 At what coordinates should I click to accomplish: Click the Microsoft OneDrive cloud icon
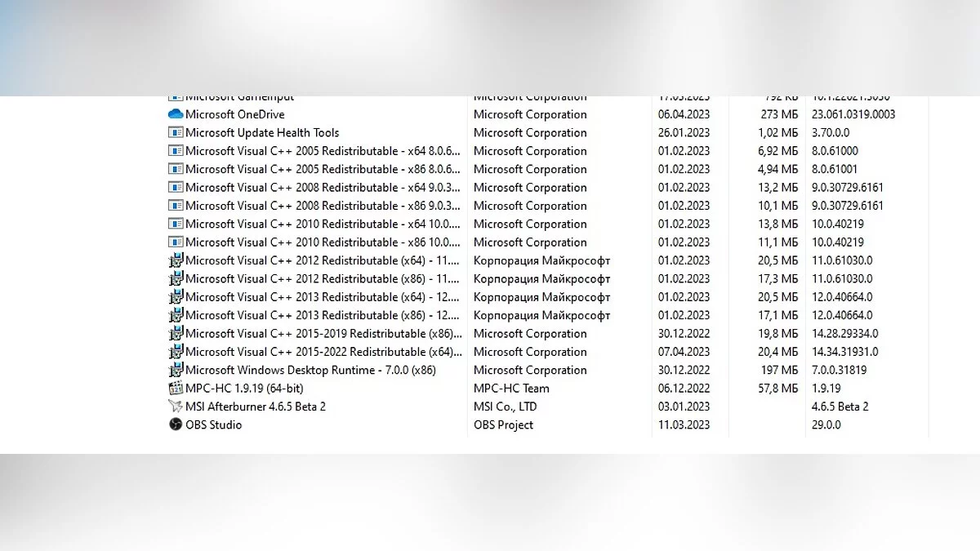(176, 114)
